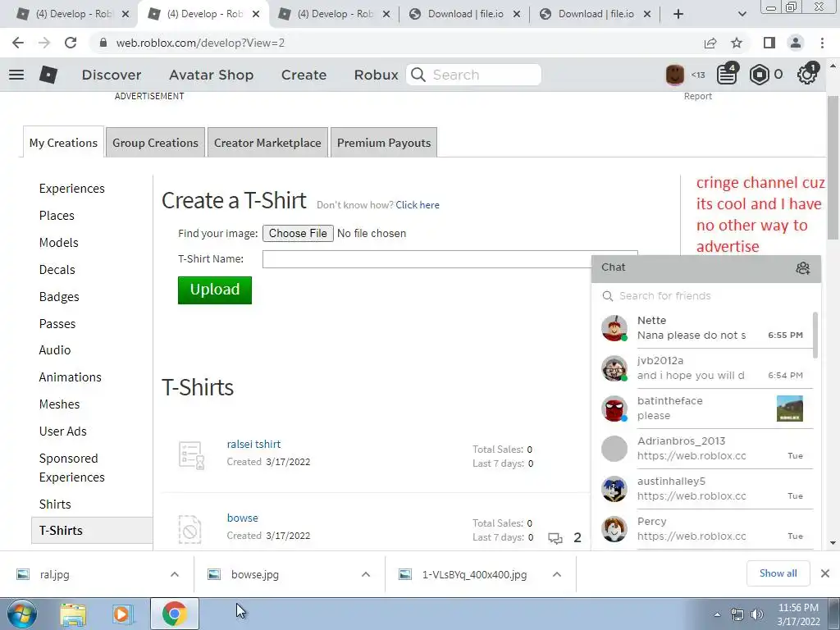Select Shirts in sidebar
840x630 pixels.
pos(55,504)
